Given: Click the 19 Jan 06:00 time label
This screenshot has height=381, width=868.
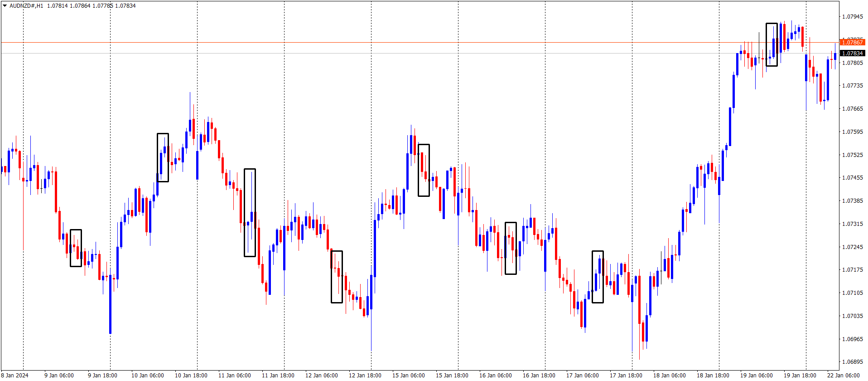Looking at the screenshot, I should pyautogui.click(x=757, y=376).
